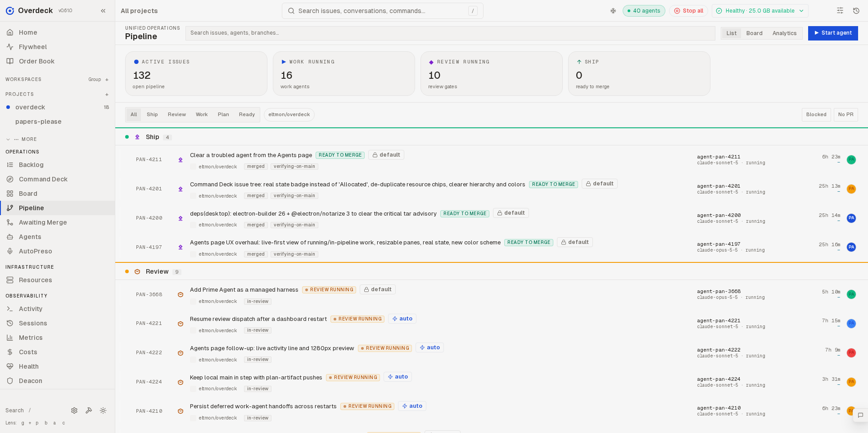Toggle workspace Group option

tap(95, 80)
